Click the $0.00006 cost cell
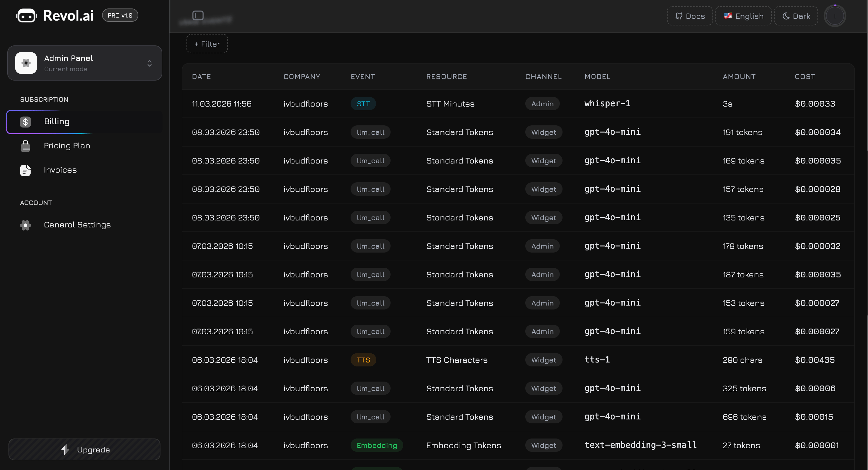Viewport: 868px width, 470px height. [x=815, y=389]
